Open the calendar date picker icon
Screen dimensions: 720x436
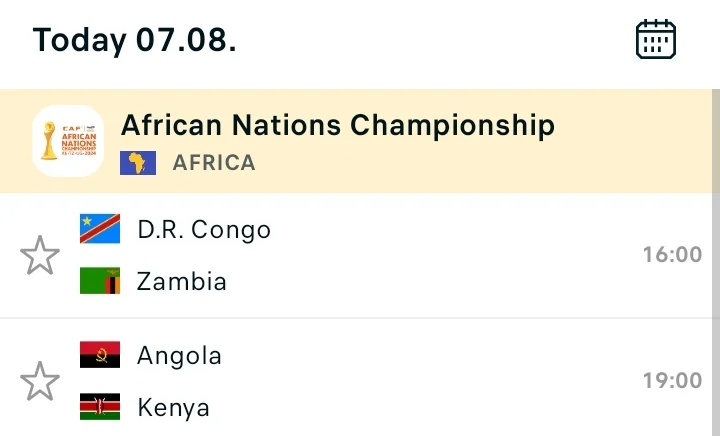coord(656,39)
